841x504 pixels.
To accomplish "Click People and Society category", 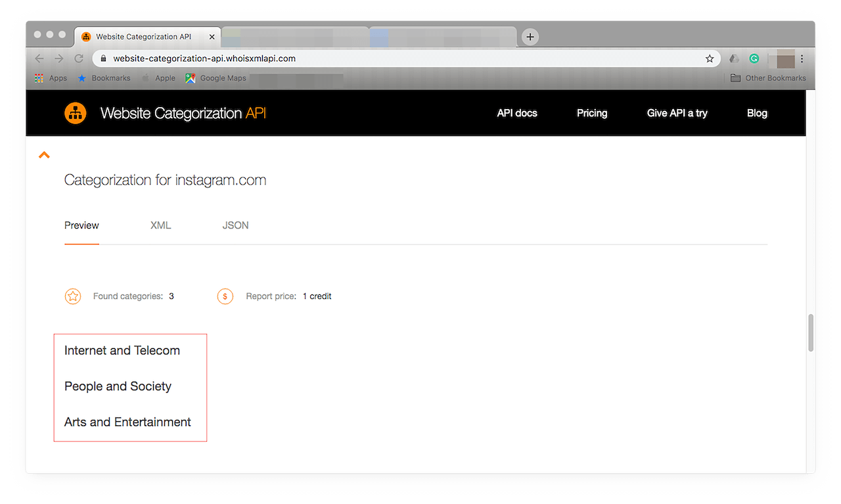I will click(x=118, y=386).
